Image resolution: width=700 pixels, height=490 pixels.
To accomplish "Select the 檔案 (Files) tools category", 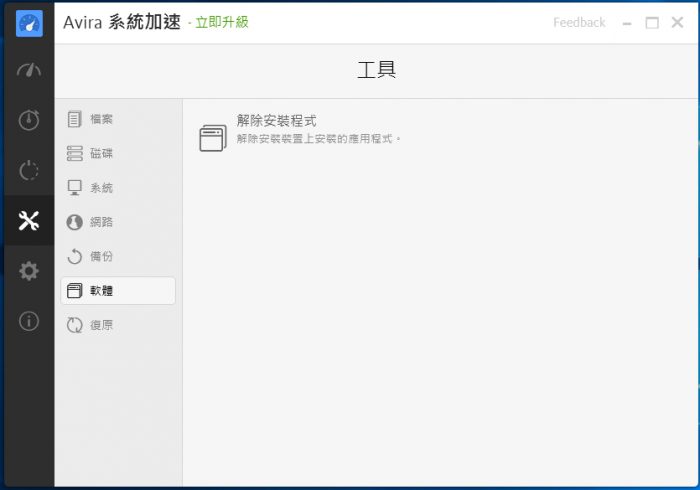I will [118, 119].
